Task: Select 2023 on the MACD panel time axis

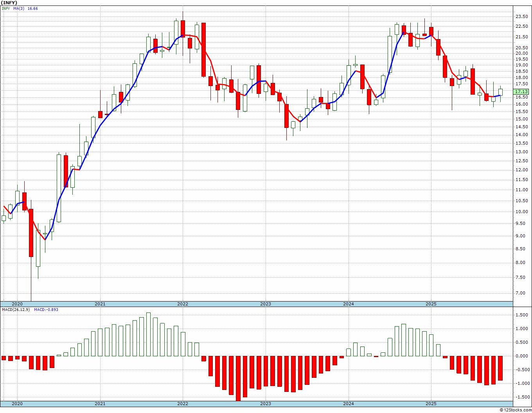Action: point(266,404)
